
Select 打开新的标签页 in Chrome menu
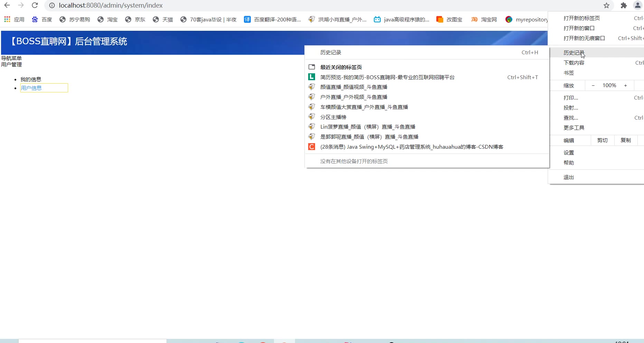coord(596,18)
